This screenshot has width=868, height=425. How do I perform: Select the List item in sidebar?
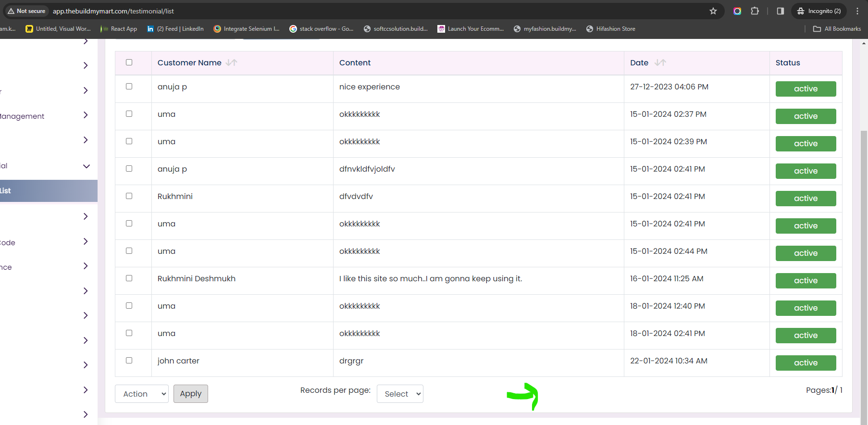(x=49, y=191)
